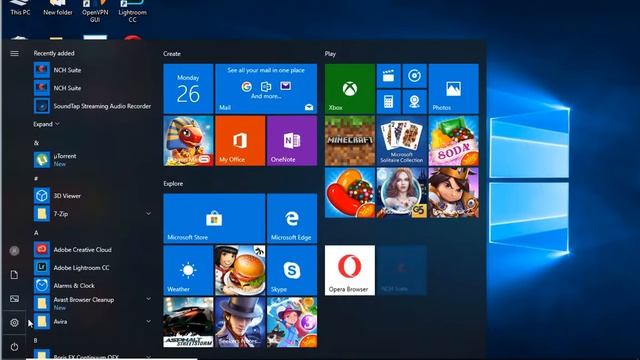
Task: Open first NCH Suite entry
Action: point(93,70)
